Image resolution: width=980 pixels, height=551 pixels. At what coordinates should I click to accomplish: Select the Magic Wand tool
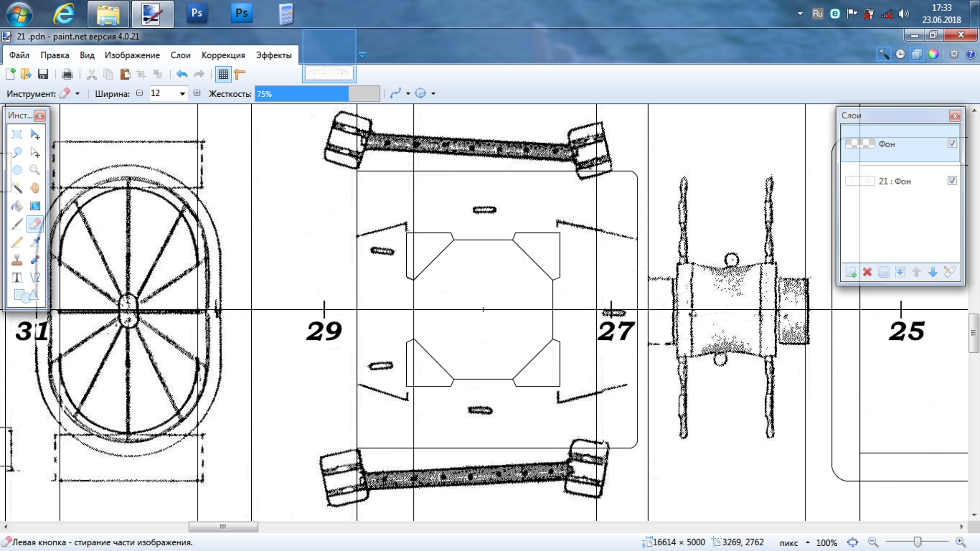pos(17,188)
